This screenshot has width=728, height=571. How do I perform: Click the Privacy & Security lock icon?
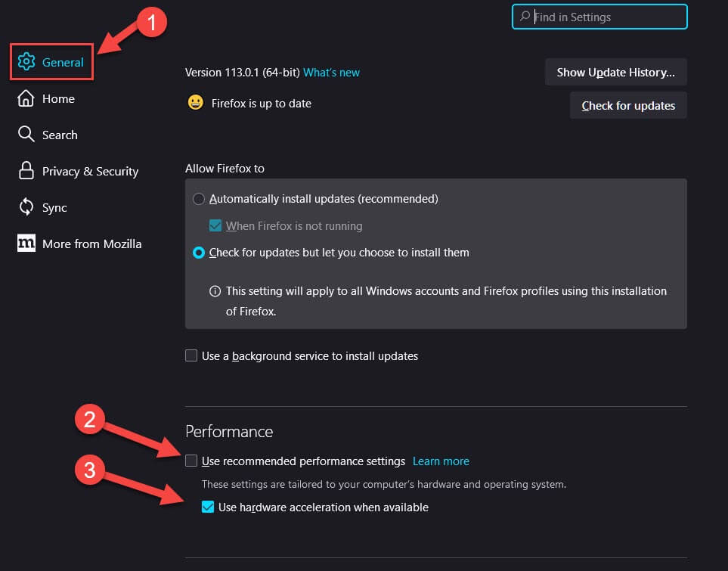click(x=26, y=170)
